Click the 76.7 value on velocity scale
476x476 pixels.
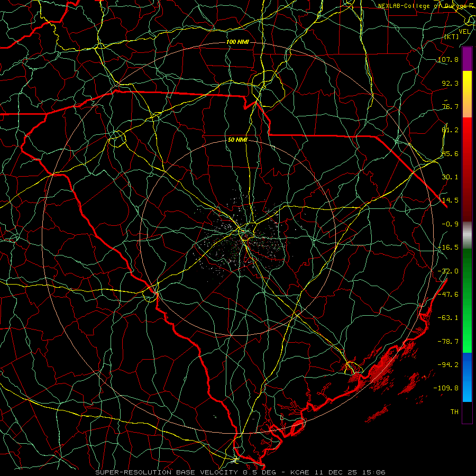tap(450, 106)
